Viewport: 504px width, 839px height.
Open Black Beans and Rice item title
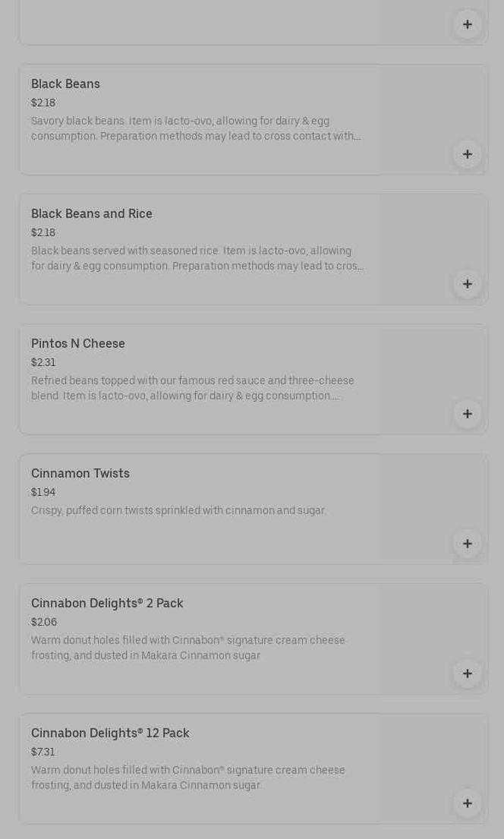[92, 214]
